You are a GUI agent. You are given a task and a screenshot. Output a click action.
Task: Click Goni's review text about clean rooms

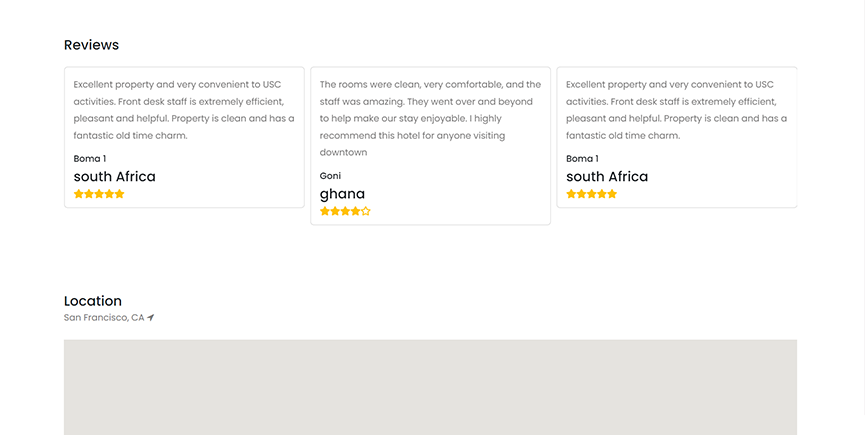430,118
